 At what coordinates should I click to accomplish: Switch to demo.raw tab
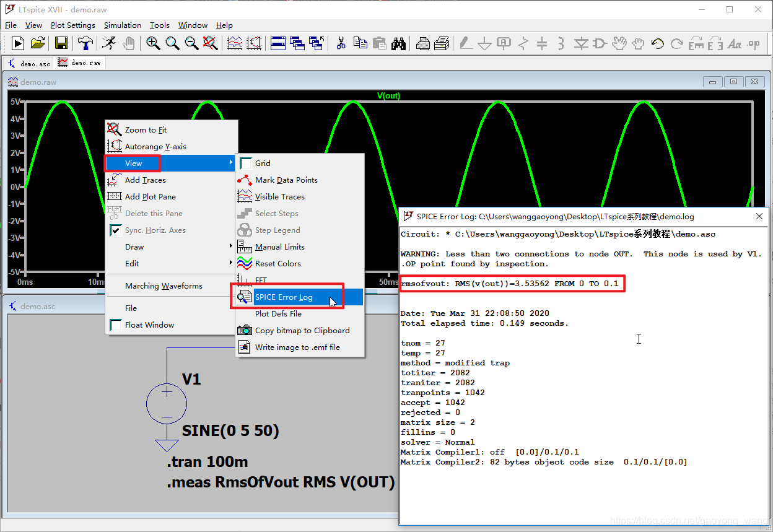(x=80, y=63)
